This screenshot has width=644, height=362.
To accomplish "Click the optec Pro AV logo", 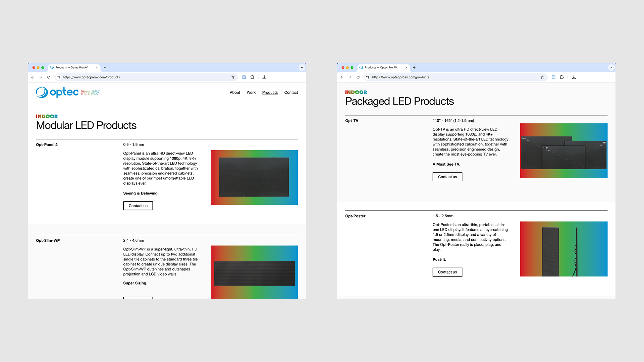I will tap(68, 92).
